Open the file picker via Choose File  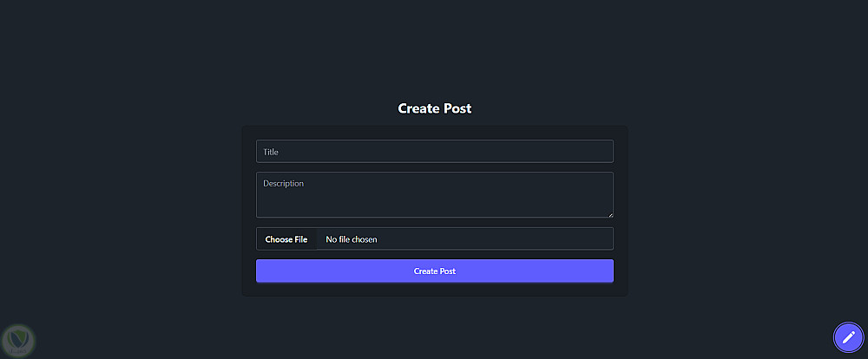[x=286, y=239]
